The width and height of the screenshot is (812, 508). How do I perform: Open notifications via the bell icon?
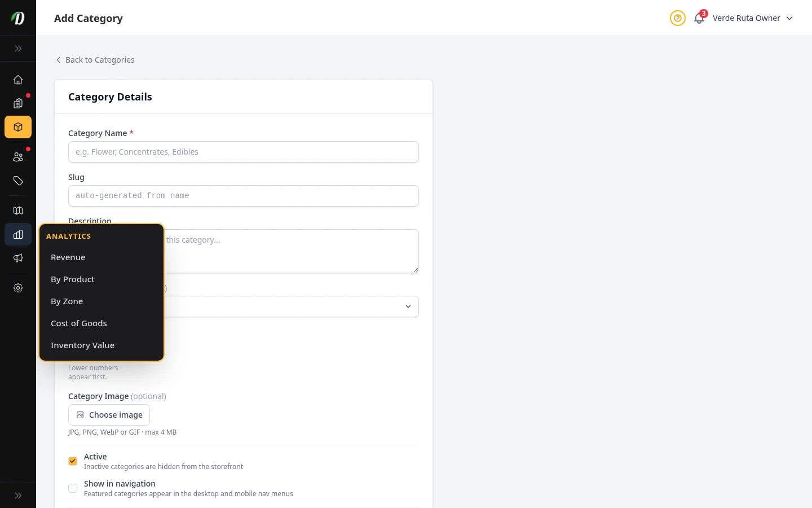click(x=699, y=18)
